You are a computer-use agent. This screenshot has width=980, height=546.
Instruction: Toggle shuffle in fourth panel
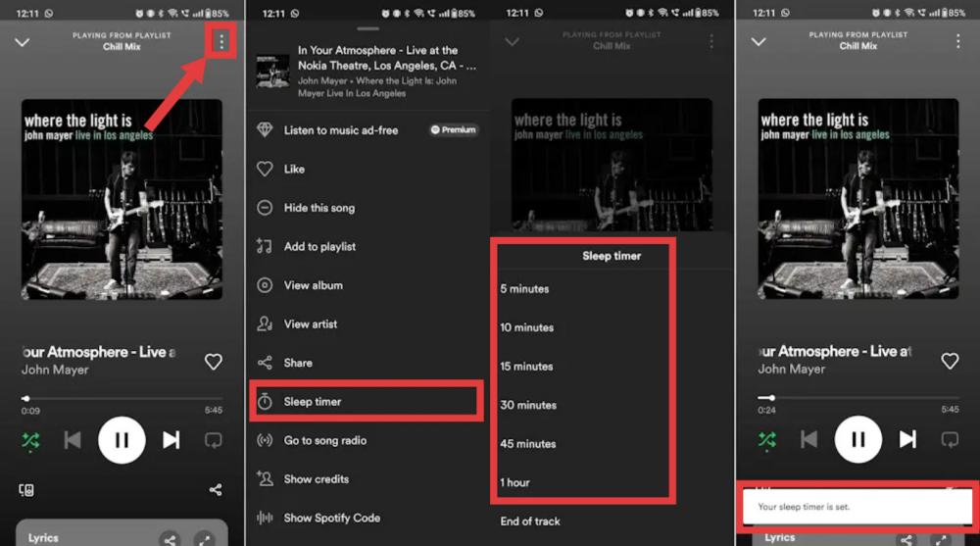pyautogui.click(x=767, y=440)
